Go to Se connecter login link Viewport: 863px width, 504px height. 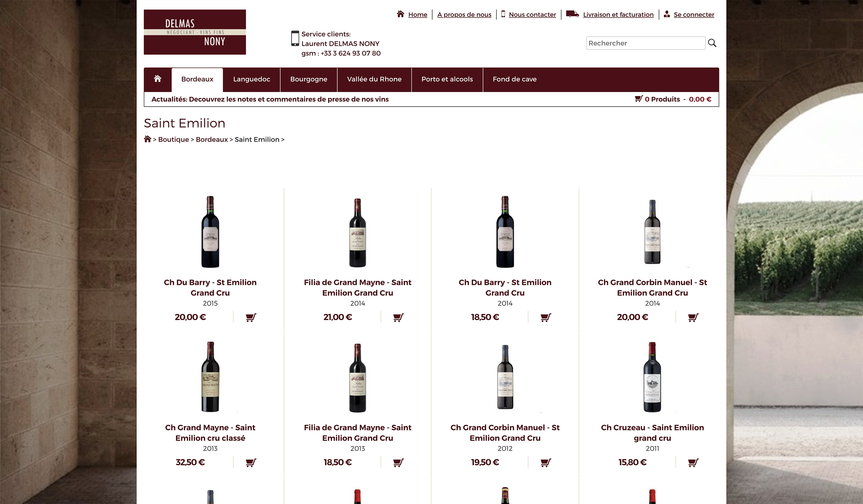694,14
